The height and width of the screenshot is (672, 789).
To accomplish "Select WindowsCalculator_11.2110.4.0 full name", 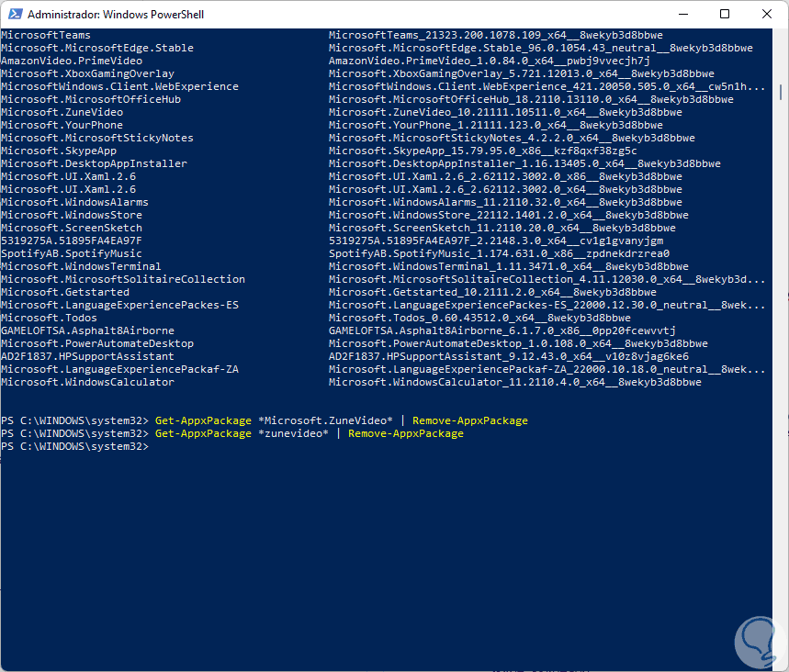I will click(x=514, y=382).
